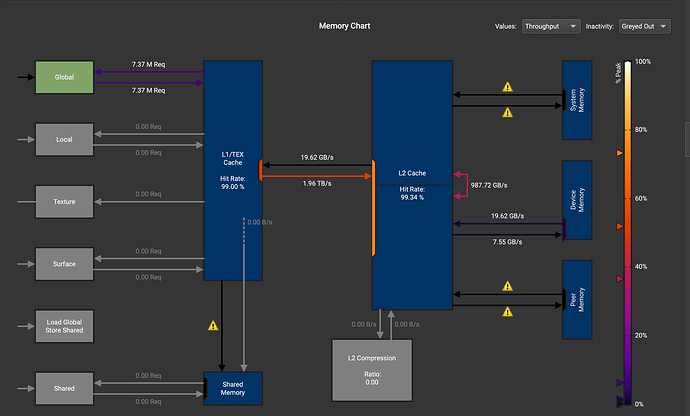Click warning icon below System Memory outbound arrow
The width and height of the screenshot is (690, 416).
click(507, 113)
